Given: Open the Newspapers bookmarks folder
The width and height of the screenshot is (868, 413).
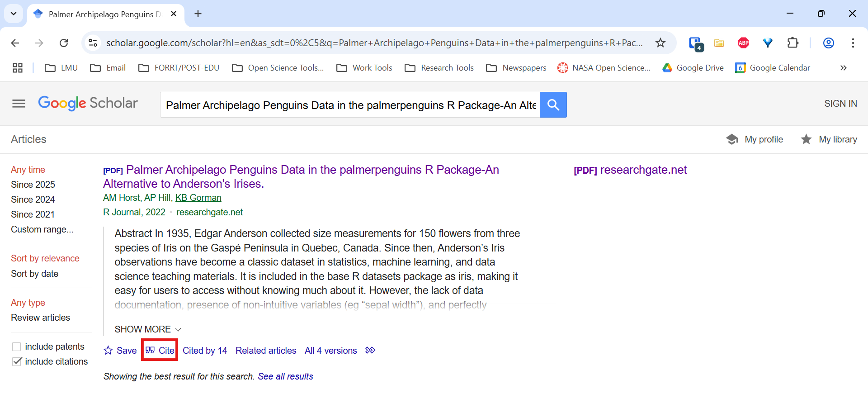Looking at the screenshot, I should tap(516, 68).
